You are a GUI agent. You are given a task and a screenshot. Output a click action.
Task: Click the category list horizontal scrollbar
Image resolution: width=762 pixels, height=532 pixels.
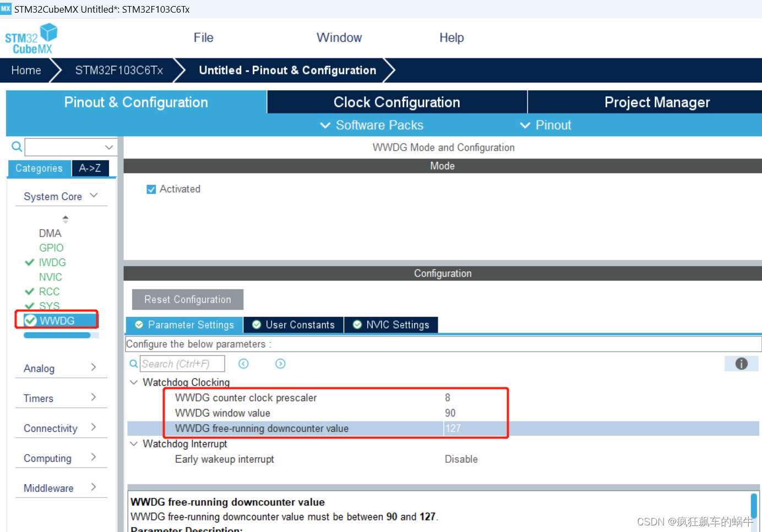point(57,335)
